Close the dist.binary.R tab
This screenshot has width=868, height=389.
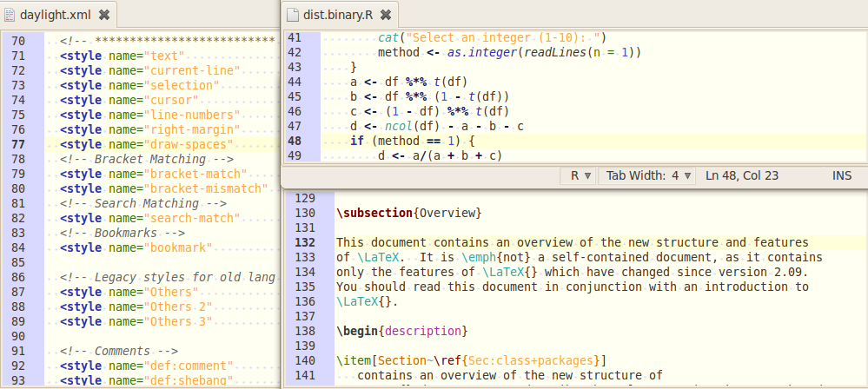pos(386,15)
